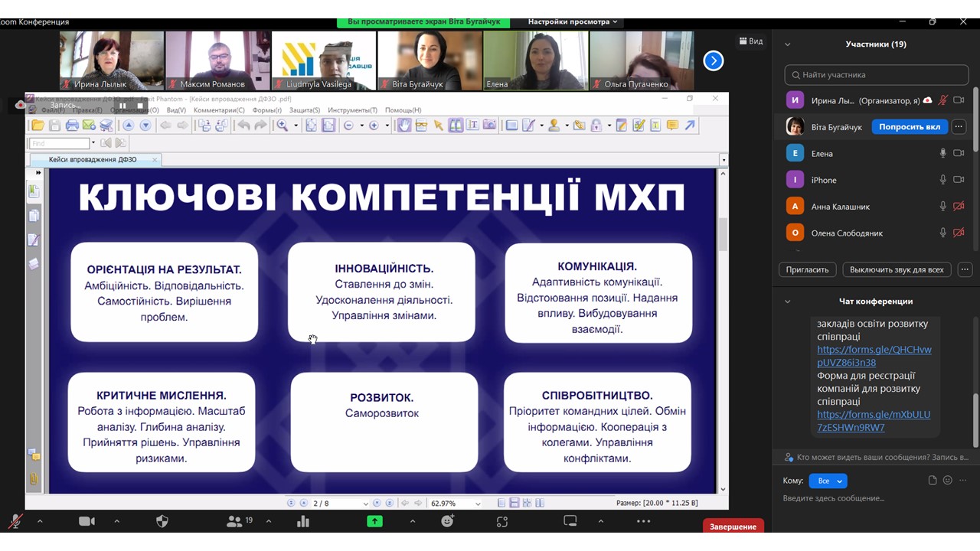
Task: Print the PDF using the Print icon
Action: click(71, 125)
